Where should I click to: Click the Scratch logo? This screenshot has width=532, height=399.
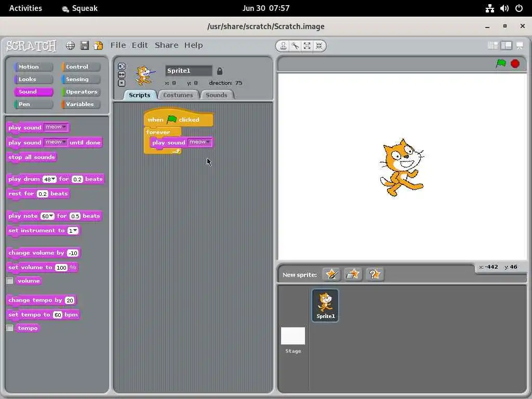click(x=32, y=46)
